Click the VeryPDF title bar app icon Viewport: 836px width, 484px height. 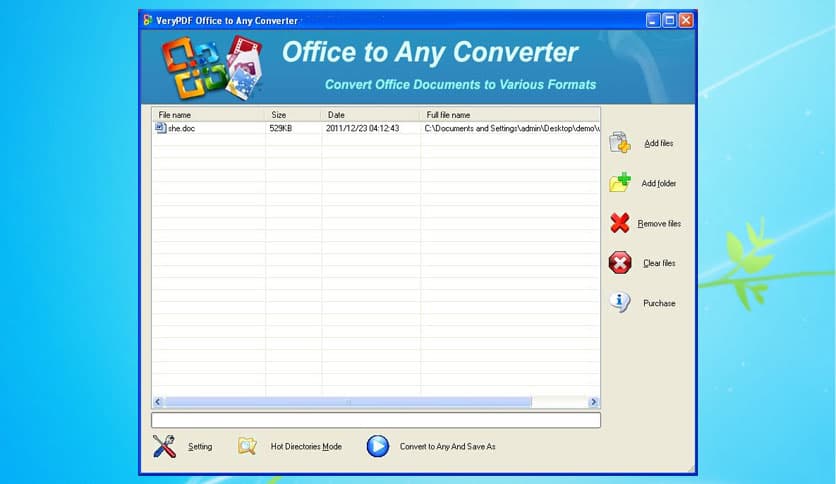(148, 20)
